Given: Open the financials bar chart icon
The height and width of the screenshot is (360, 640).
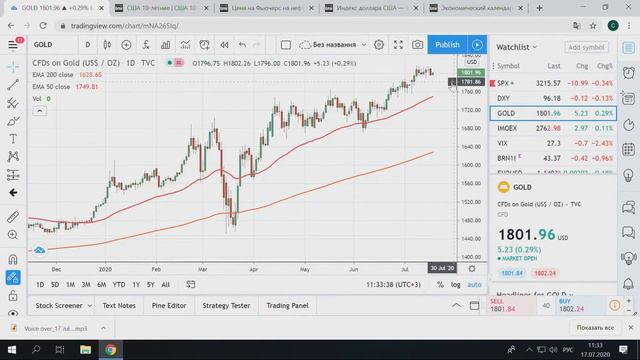Looking at the screenshot, I should tap(165, 45).
